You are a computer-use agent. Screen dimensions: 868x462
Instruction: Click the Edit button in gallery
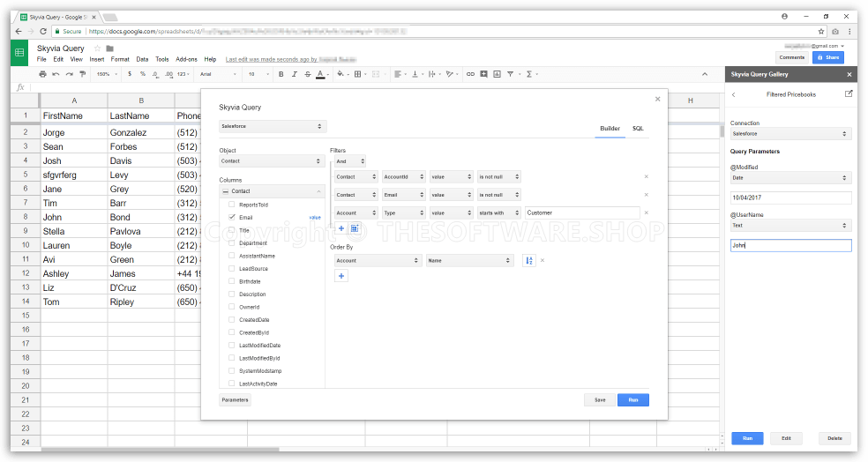[x=786, y=438]
